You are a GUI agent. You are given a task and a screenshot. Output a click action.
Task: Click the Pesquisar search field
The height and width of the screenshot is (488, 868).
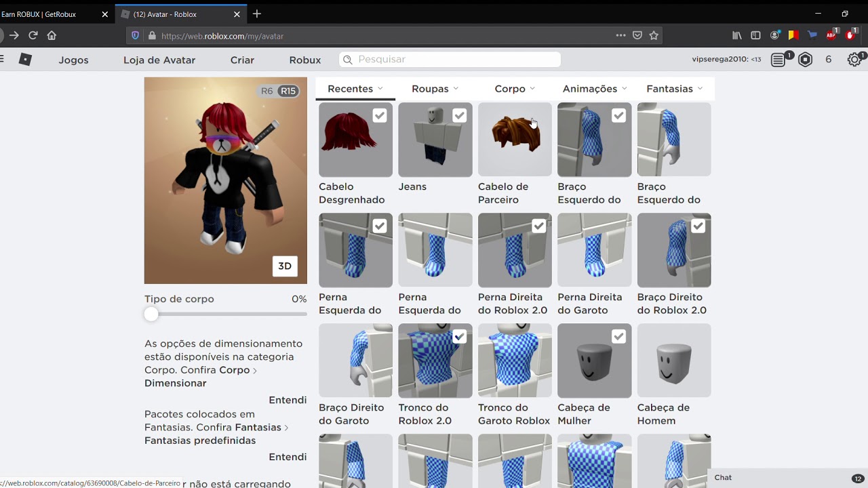pyautogui.click(x=450, y=60)
